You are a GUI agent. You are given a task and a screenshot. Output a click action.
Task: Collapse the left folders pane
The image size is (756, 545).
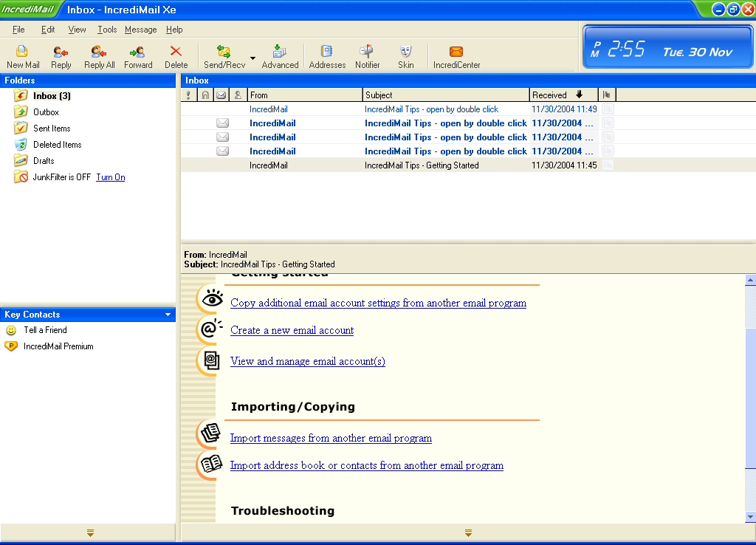(90, 532)
